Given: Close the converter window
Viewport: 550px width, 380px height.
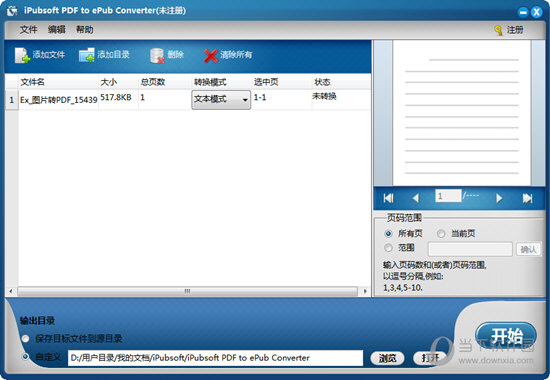Looking at the screenshot, I should point(536,12).
